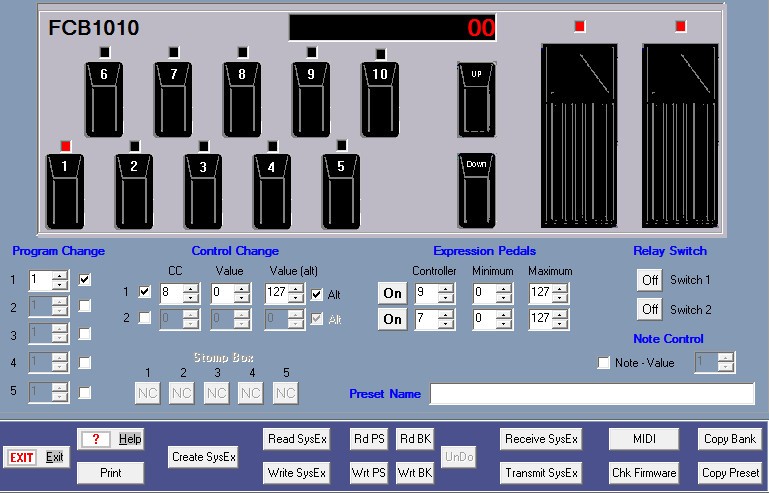Viewport: 769px width, 493px height.
Task: Click the left expression pedal graphic
Action: (x=579, y=136)
